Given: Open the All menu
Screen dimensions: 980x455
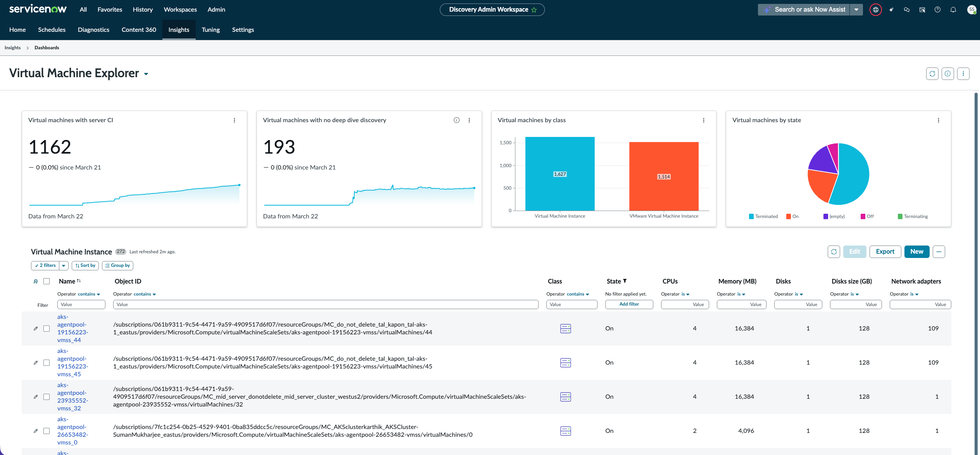Looking at the screenshot, I should point(83,10).
